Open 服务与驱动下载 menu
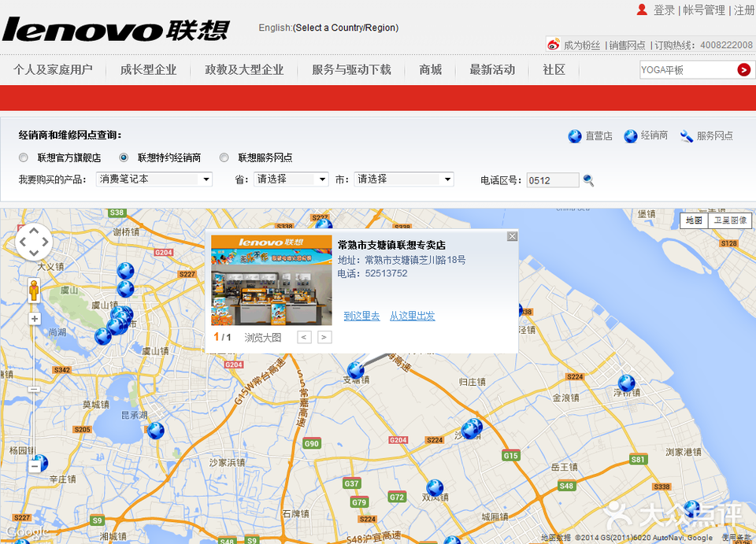756x544 pixels. pos(351,70)
